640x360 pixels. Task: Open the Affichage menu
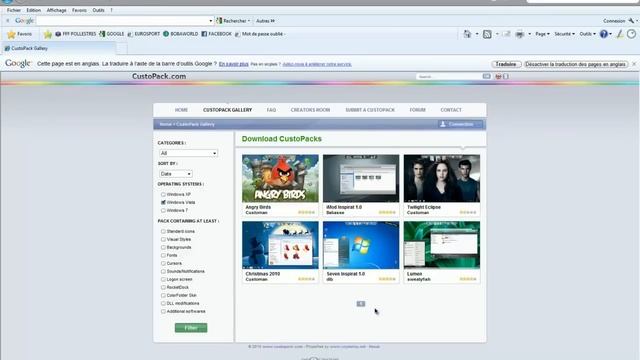click(x=56, y=10)
